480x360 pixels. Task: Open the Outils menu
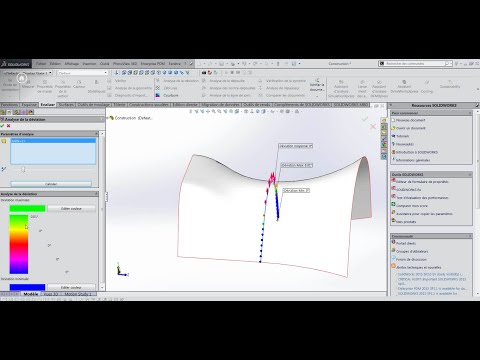pos(104,64)
